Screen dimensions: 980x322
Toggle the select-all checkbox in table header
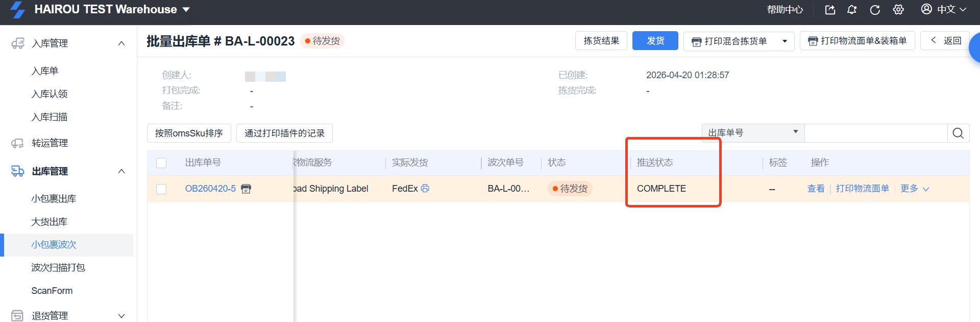[161, 163]
